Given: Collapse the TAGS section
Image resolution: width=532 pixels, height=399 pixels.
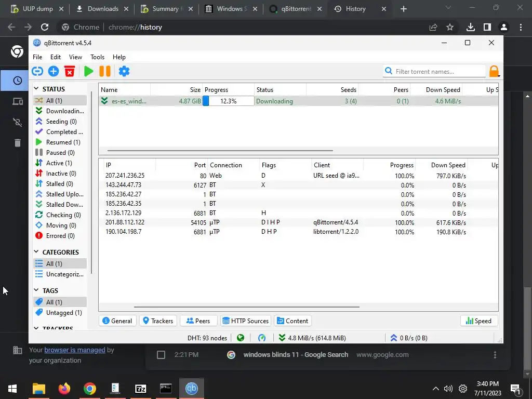Looking at the screenshot, I should 36,290.
